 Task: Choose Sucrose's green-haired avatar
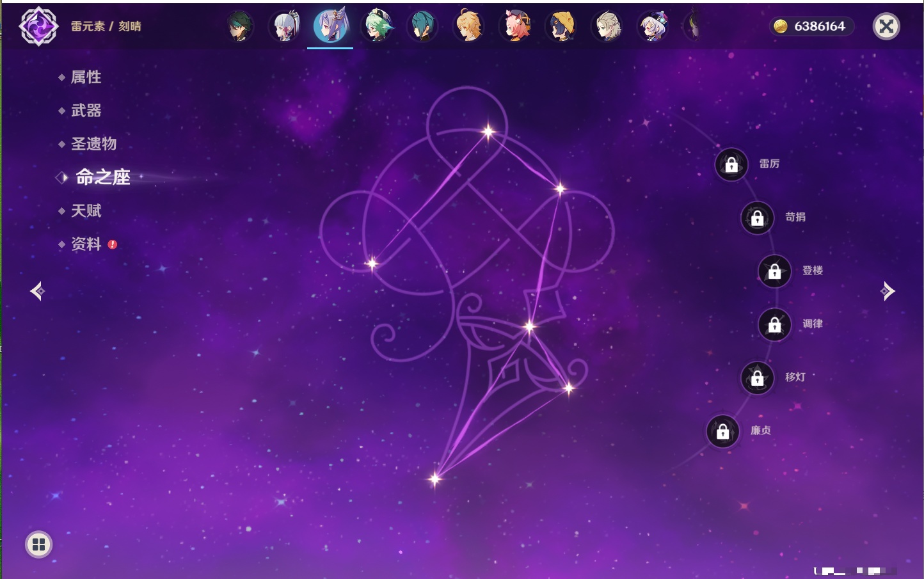(377, 27)
